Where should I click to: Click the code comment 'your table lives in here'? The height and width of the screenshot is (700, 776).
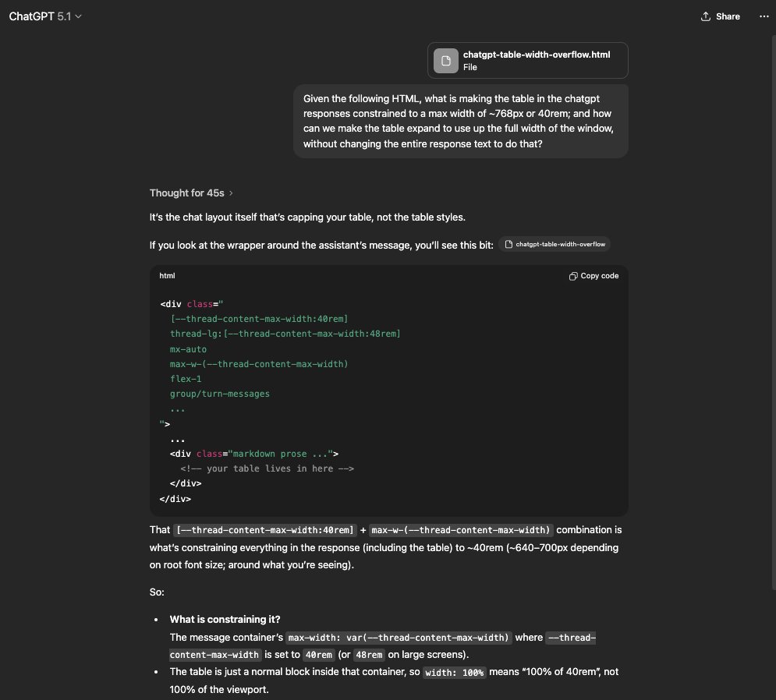click(268, 468)
